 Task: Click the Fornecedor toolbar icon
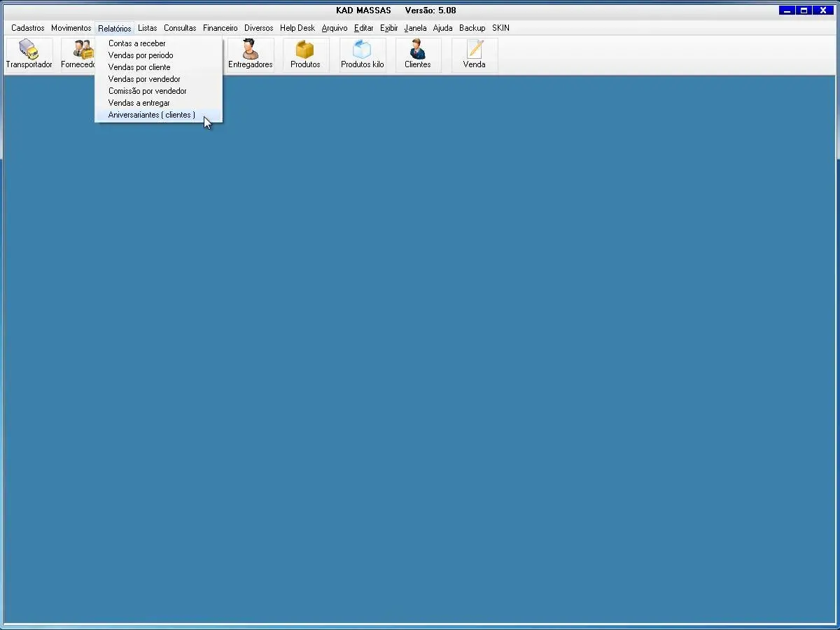click(x=78, y=55)
